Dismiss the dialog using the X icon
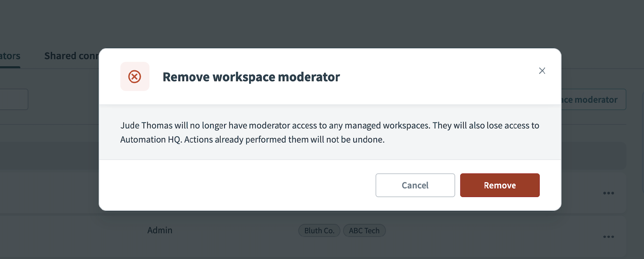 tap(542, 71)
